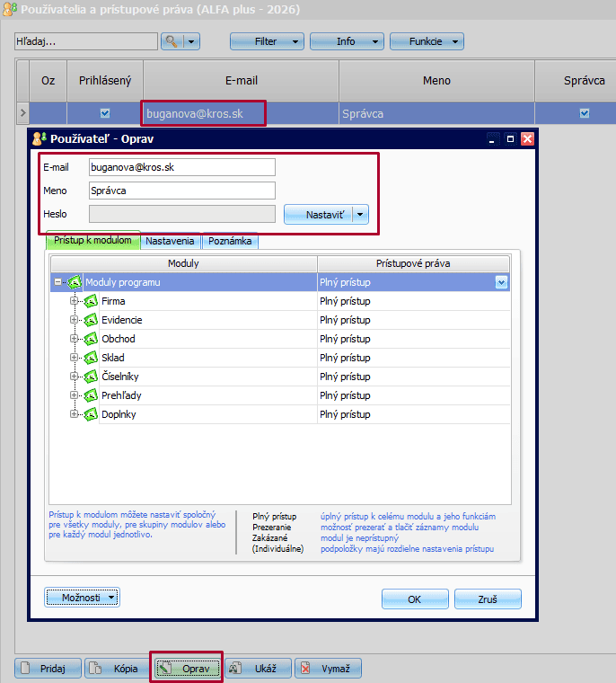Edit the Meno input field
Image resolution: width=616 pixels, height=683 pixels.
182,191
